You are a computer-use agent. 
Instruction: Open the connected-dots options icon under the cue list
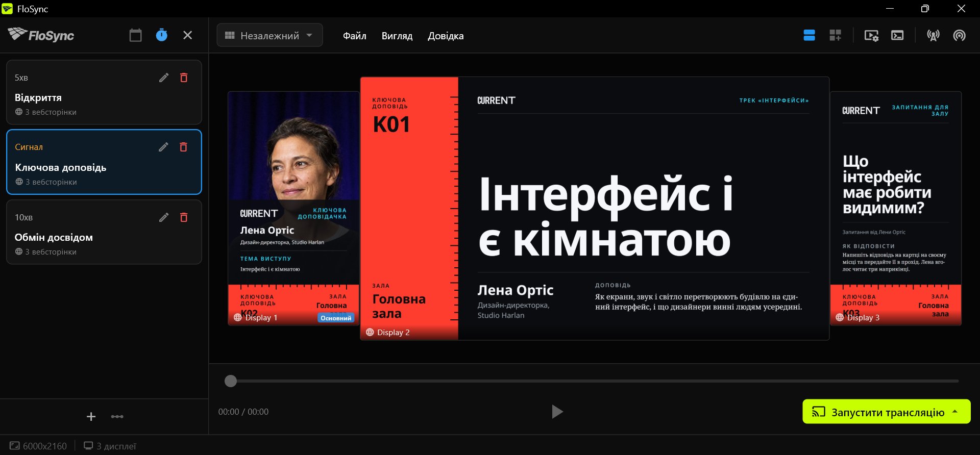coord(117,417)
